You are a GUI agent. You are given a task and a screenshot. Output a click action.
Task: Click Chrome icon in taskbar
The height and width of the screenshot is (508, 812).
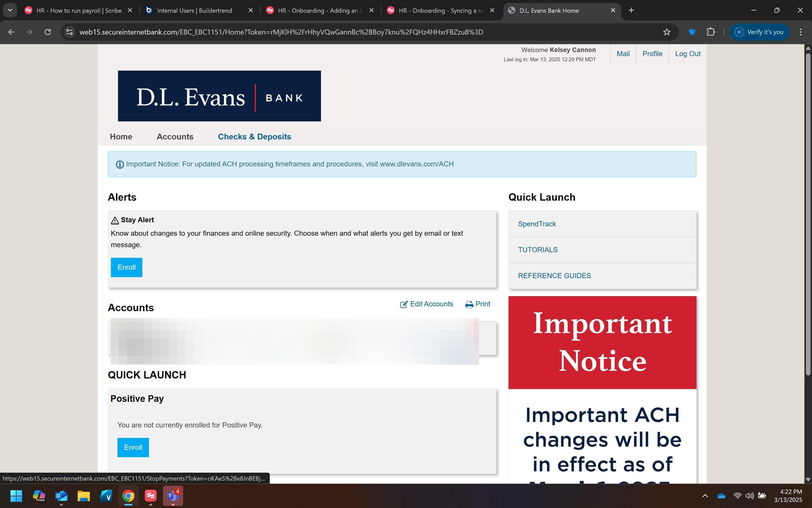pos(128,496)
